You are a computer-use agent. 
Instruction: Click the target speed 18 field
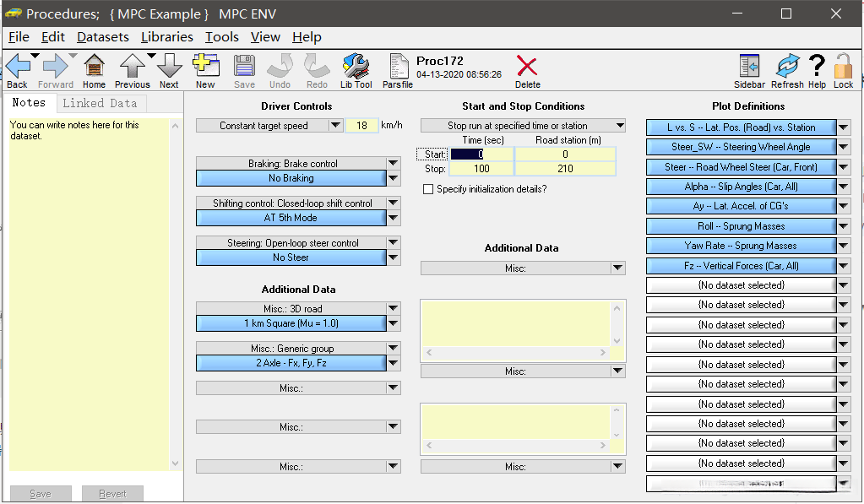point(362,126)
